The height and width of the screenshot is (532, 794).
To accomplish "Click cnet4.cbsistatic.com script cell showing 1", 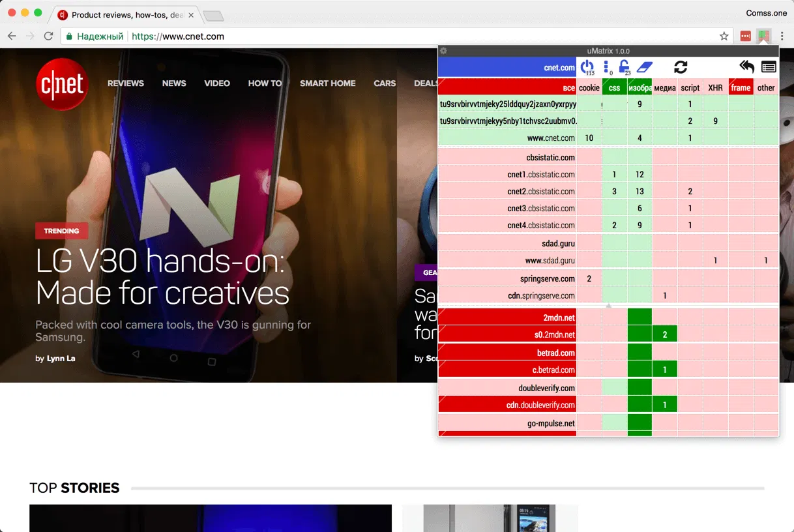I will coord(690,225).
